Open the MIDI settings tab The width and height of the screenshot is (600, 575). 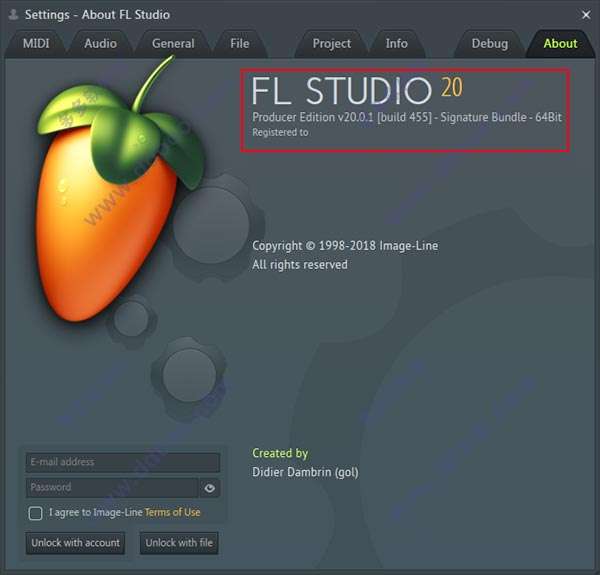[36, 44]
